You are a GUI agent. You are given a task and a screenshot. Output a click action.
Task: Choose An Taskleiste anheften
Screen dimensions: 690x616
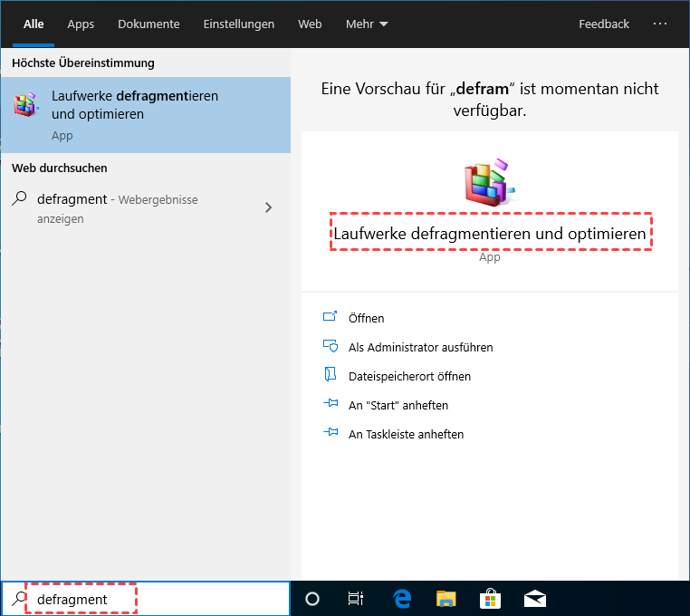tap(406, 435)
